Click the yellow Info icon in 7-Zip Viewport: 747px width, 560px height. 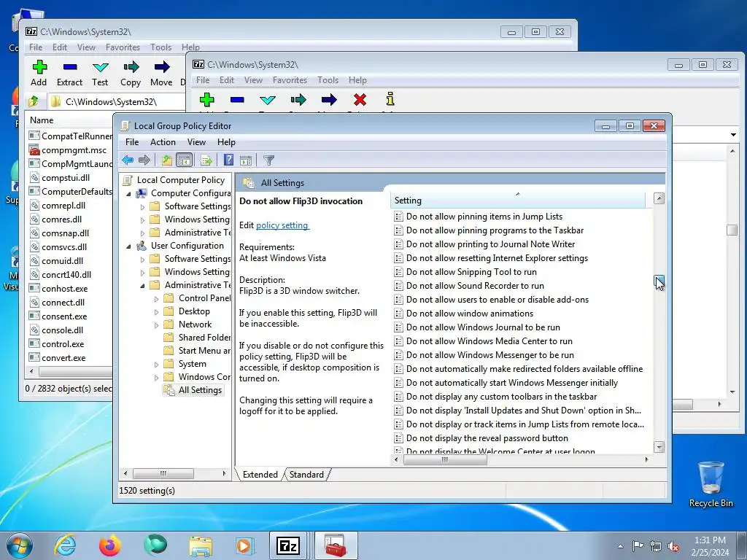coord(390,99)
